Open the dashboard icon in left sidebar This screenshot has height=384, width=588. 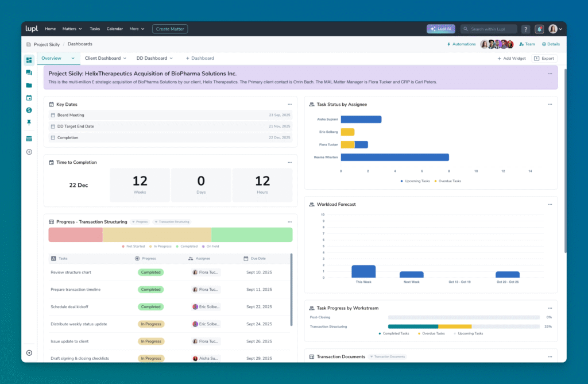tap(29, 60)
